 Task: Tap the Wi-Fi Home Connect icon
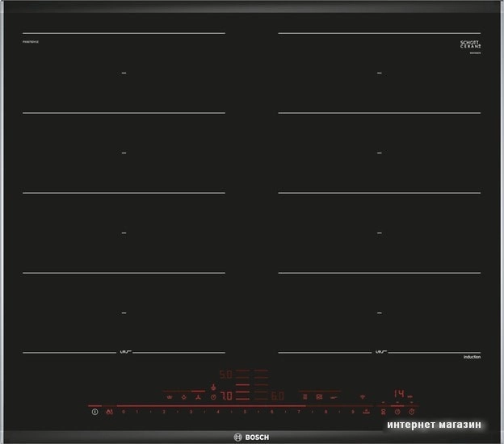coord(363,397)
